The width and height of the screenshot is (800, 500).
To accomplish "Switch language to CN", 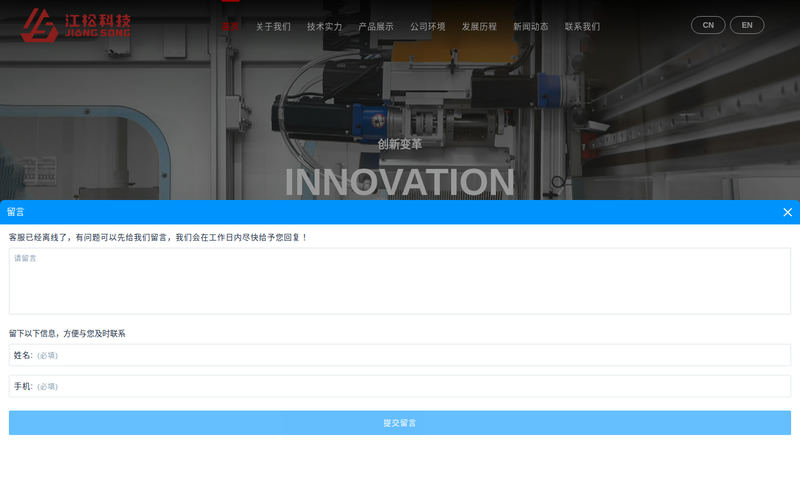I will click(x=708, y=25).
